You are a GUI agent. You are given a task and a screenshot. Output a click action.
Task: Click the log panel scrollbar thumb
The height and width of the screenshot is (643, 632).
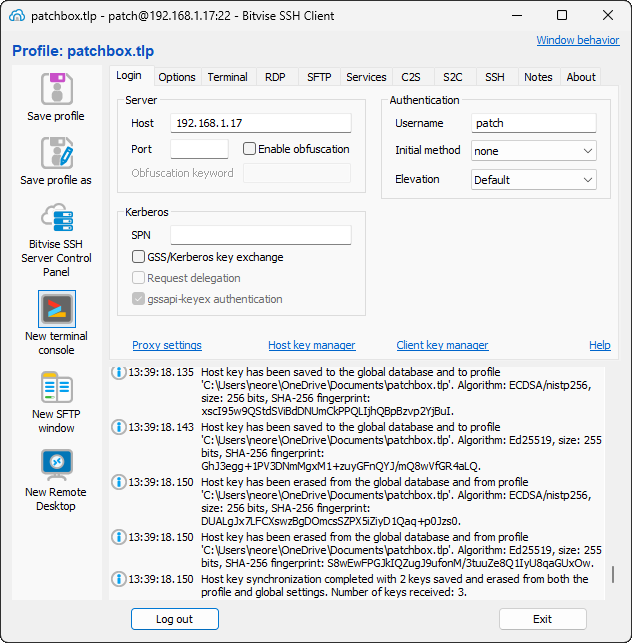tap(613, 574)
